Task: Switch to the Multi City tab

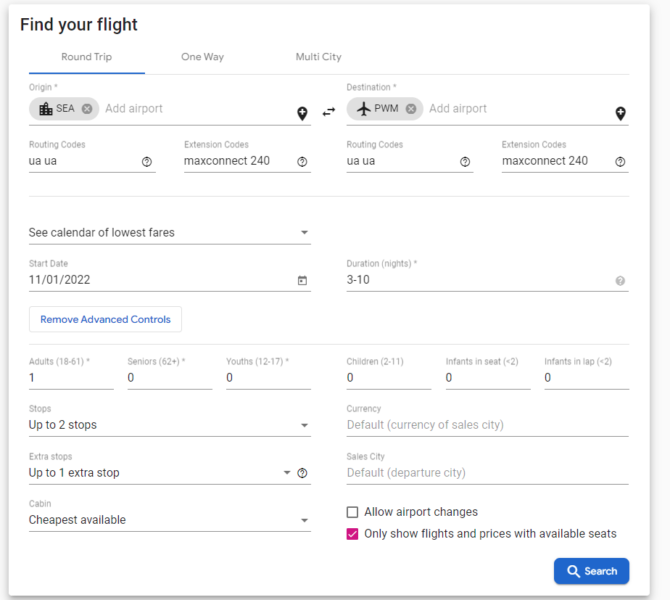Action: click(x=318, y=57)
